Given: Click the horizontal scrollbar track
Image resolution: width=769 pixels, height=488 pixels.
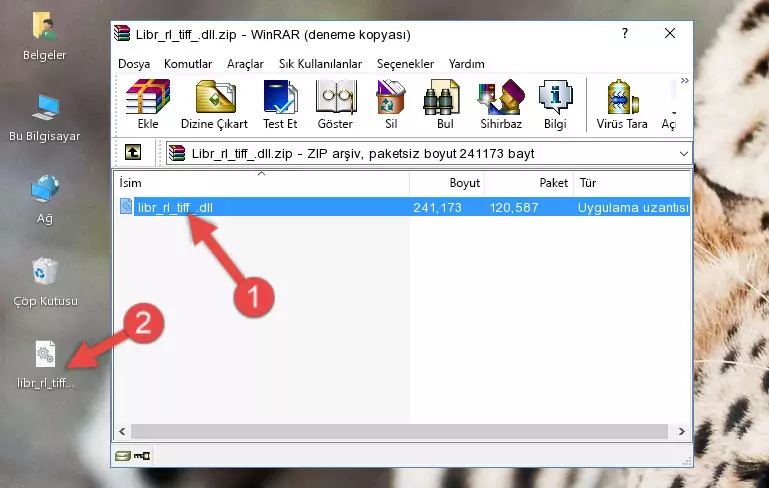Looking at the screenshot, I should coord(399,432).
